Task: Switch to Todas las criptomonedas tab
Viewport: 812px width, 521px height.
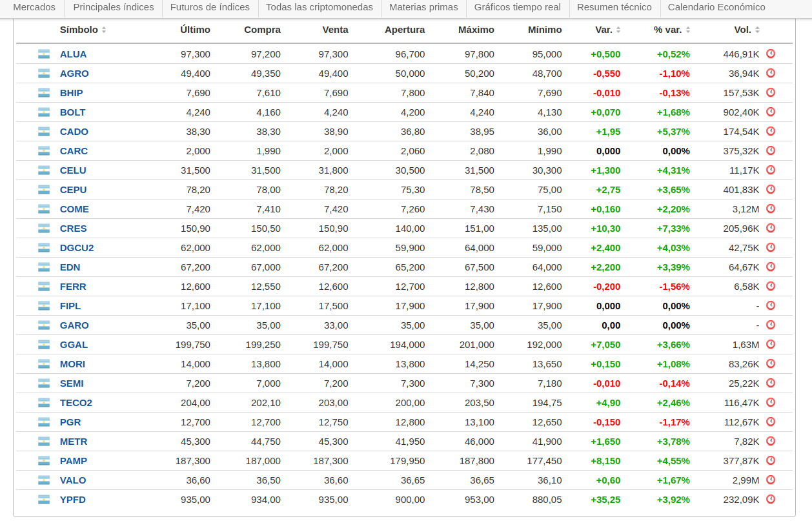Action: click(x=320, y=8)
